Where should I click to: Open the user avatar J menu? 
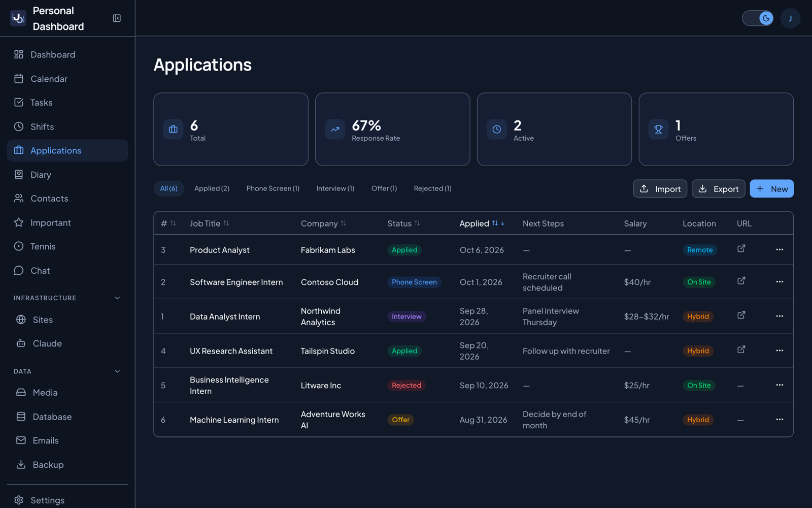(790, 18)
